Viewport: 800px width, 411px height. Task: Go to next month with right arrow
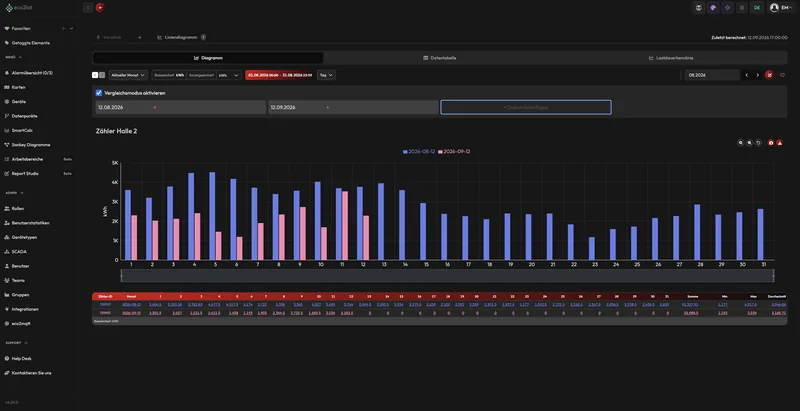757,75
